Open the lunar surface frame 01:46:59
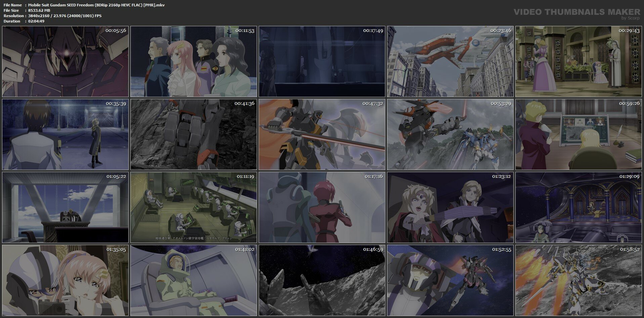The image size is (644, 318). pyautogui.click(x=322, y=280)
